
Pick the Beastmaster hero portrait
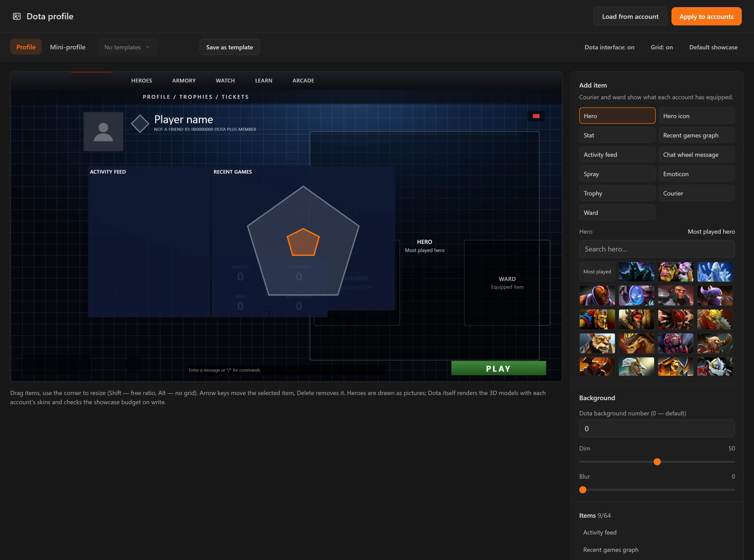(636, 319)
